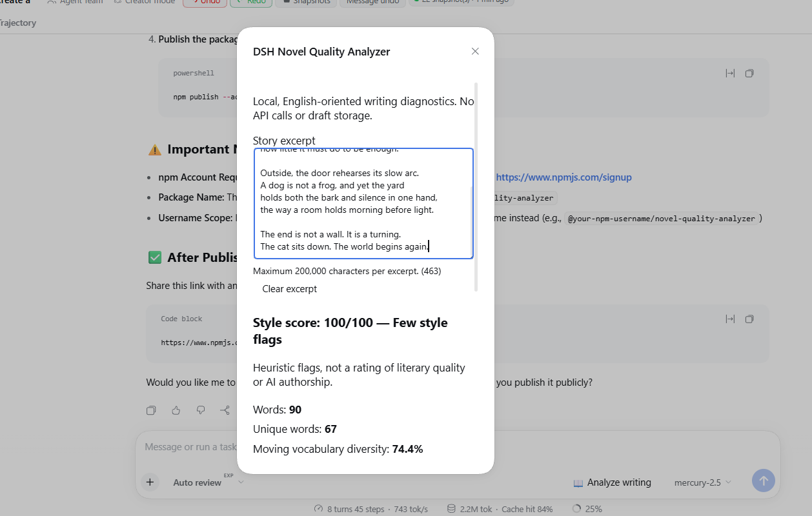Click the Message undo button
The image size is (812, 516).
pyautogui.click(x=374, y=3)
